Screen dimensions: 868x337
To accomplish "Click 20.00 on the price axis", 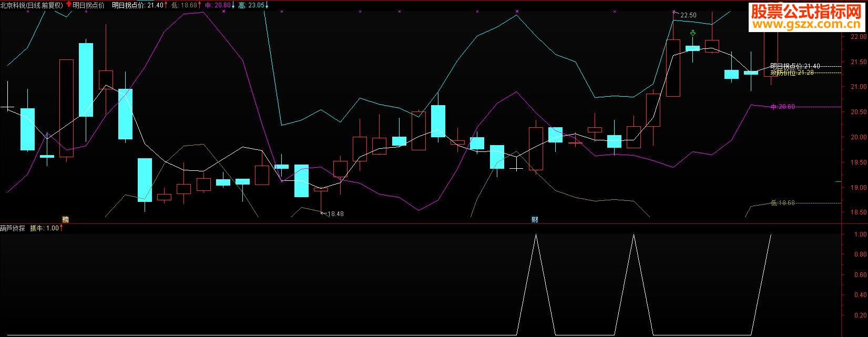I will coord(859,137).
